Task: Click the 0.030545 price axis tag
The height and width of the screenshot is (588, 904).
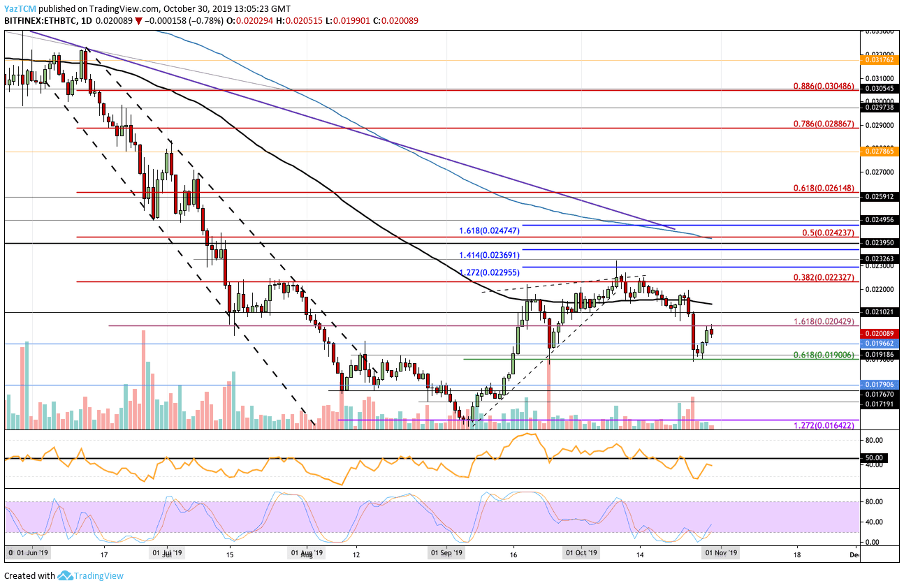Action: pos(880,89)
